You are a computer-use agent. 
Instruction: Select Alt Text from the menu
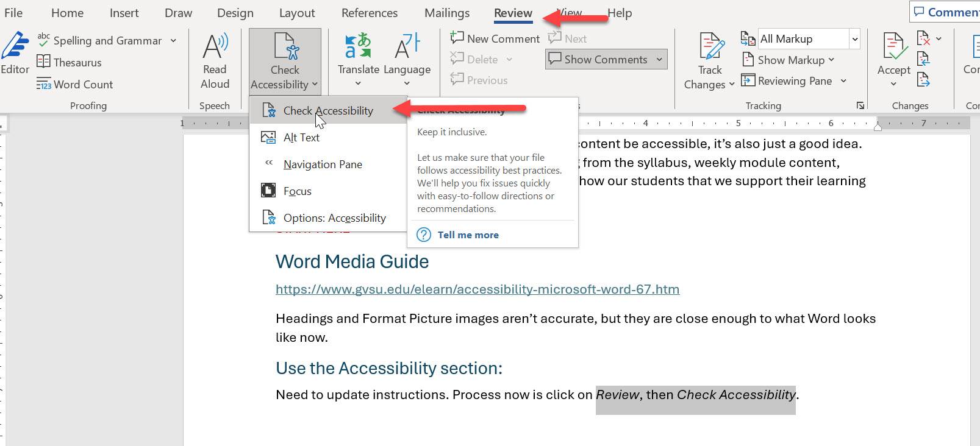tap(301, 138)
